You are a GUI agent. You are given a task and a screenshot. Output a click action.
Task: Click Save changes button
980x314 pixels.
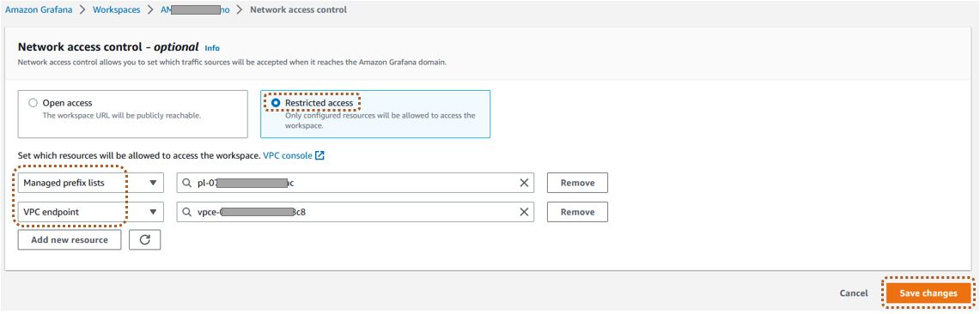click(x=928, y=293)
